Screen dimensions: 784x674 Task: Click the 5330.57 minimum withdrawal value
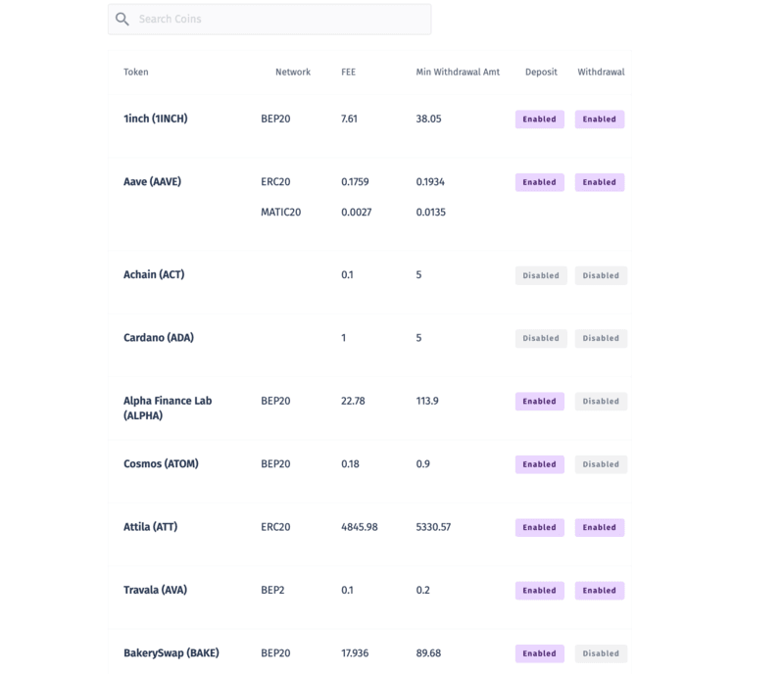(x=433, y=526)
